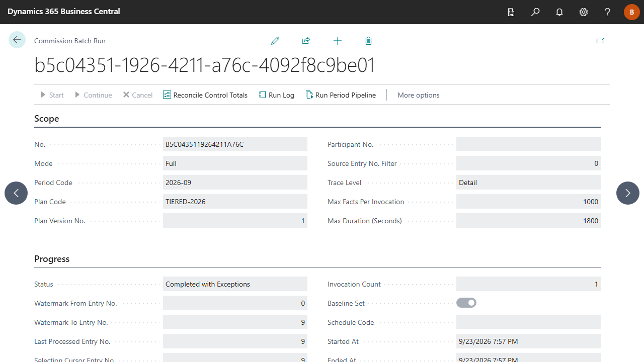Click Dynamics 365 Business Central title

pos(64,11)
